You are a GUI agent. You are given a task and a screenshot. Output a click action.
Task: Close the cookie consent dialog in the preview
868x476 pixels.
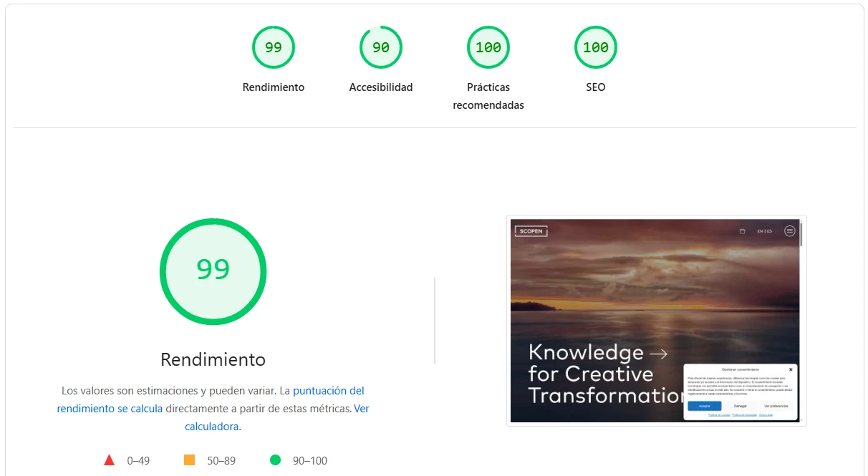tap(791, 369)
